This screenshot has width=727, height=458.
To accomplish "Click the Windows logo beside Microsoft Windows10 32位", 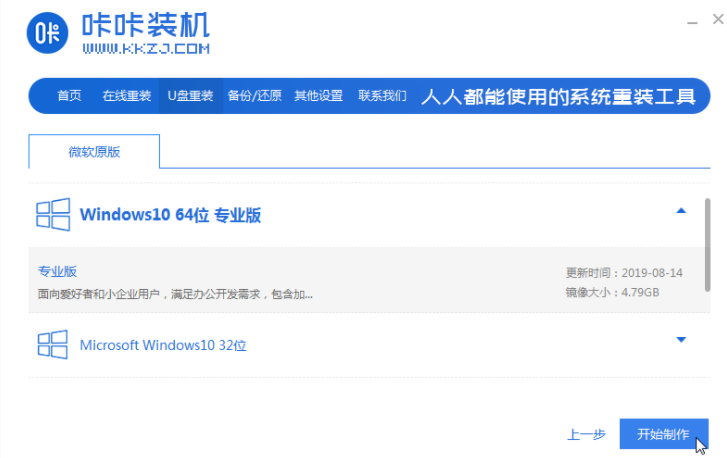I will (52, 344).
